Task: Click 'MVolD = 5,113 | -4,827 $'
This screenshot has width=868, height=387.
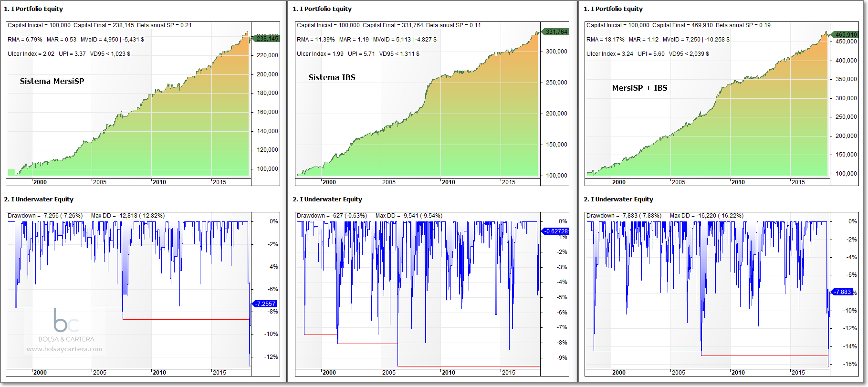Action: coord(405,40)
